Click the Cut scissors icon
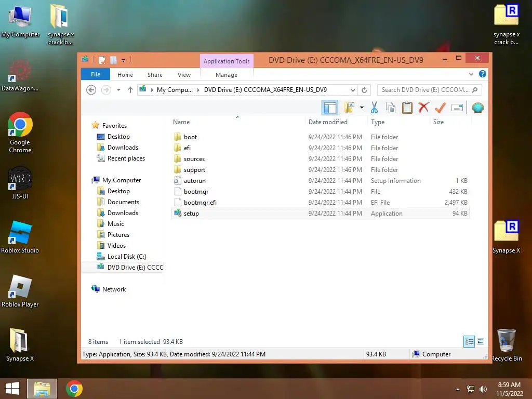Screen dimensions: 532x399 click(374, 108)
